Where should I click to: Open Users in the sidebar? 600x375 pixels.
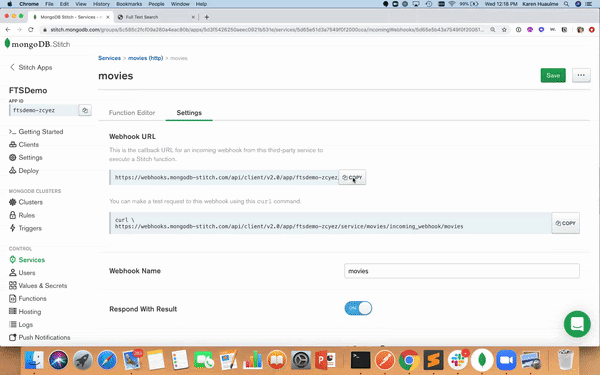tap(22, 273)
